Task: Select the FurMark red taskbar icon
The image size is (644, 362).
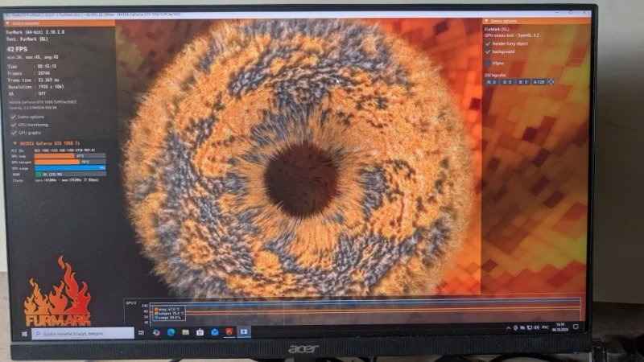Action: pos(229,331)
